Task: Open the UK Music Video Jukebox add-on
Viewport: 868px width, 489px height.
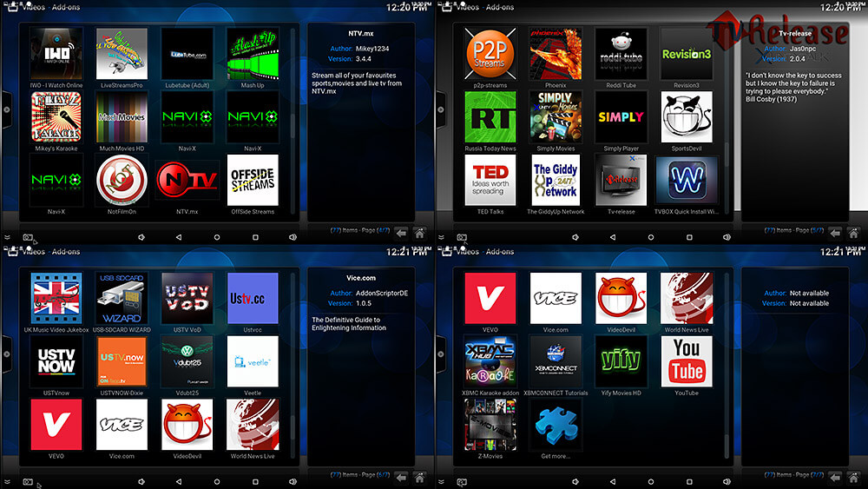Action: coord(56,299)
